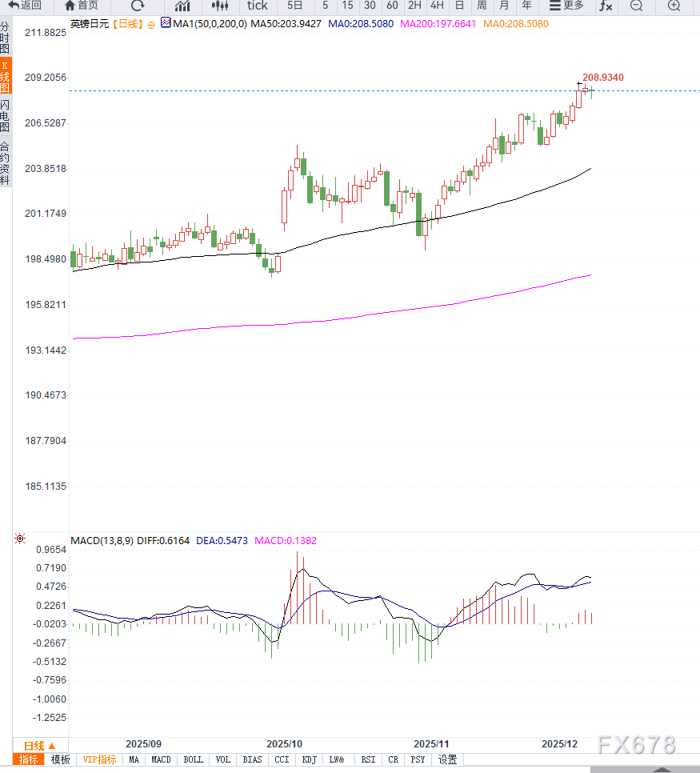Select the BOLL indicator tab
This screenshot has height=773, width=700.
coord(193,759)
